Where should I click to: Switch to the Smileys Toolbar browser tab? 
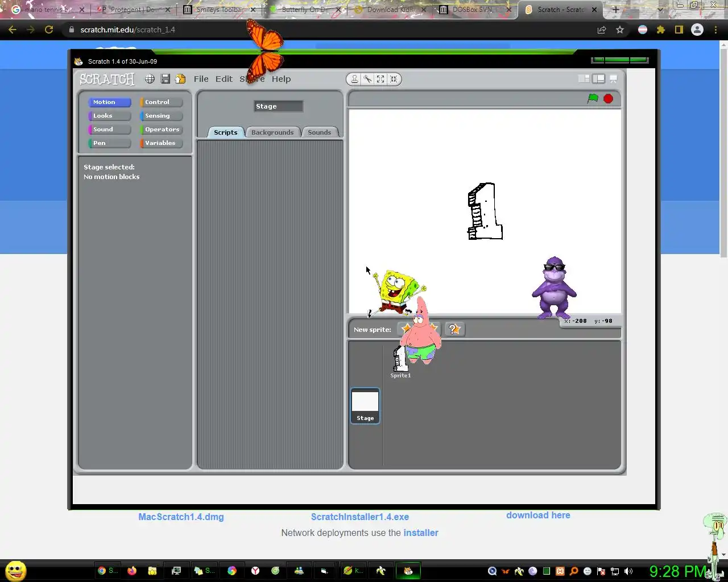[x=219, y=10]
